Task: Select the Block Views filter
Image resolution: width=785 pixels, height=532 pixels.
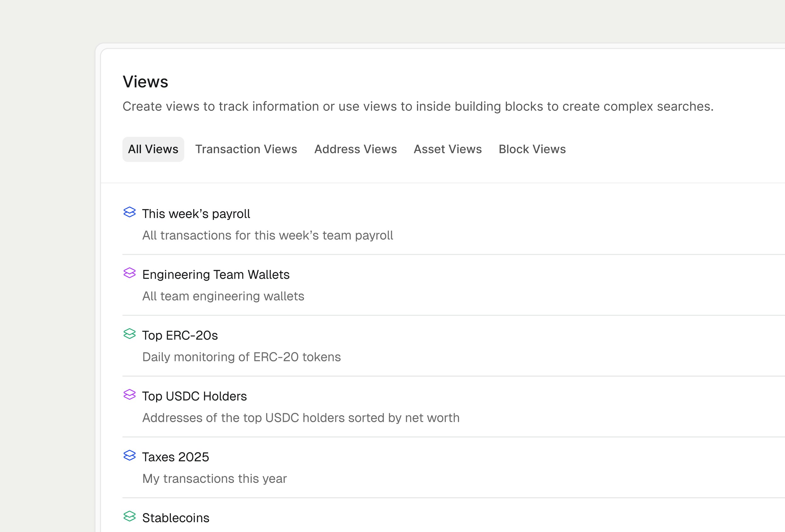Action: click(532, 149)
